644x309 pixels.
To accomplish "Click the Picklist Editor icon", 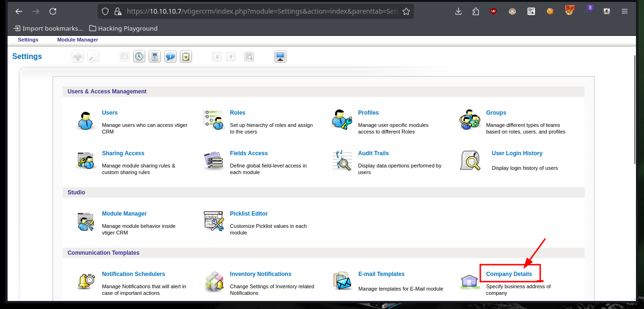I will coord(214,221).
